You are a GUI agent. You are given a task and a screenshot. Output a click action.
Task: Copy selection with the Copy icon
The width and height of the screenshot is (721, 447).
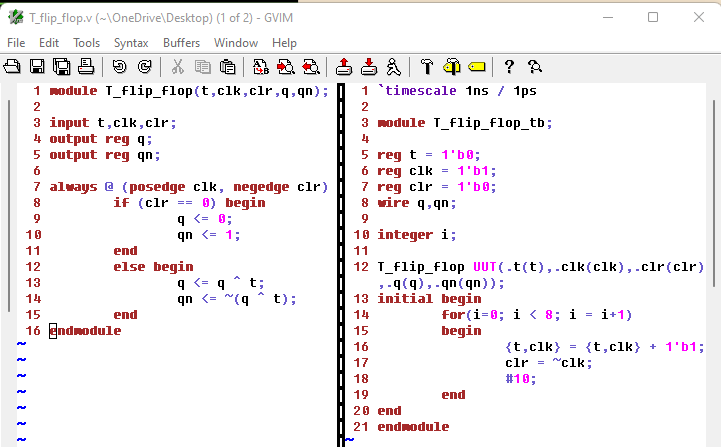[203, 67]
